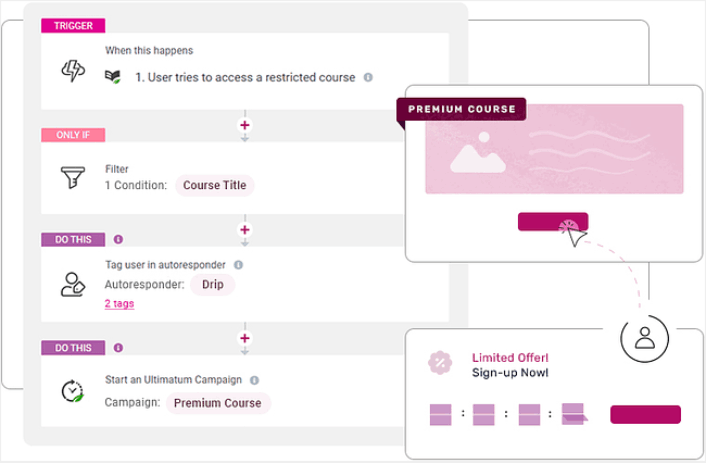Click the Course Title condition pill
Image resolution: width=706 pixels, height=463 pixels.
[x=215, y=185]
